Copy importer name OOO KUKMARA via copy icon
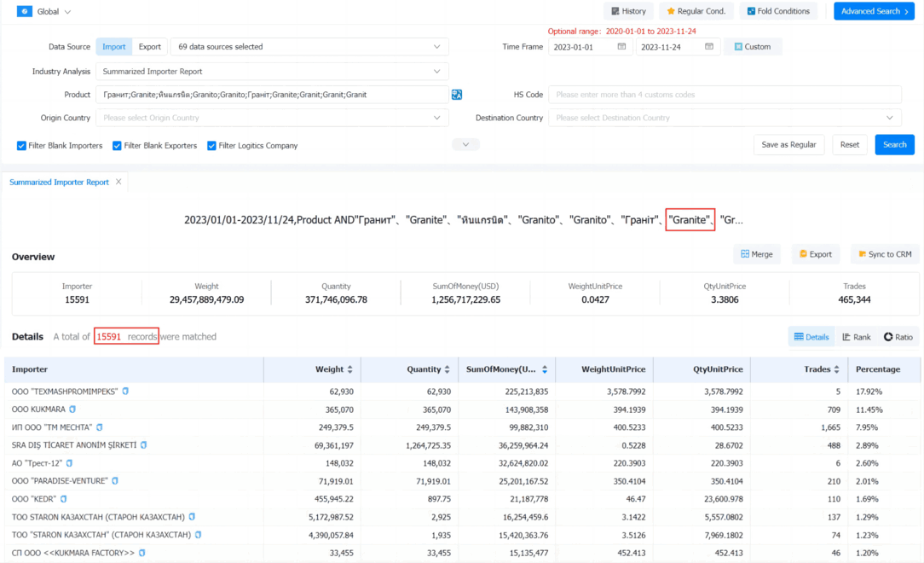Screen dimensions: 924x563 coord(72,409)
